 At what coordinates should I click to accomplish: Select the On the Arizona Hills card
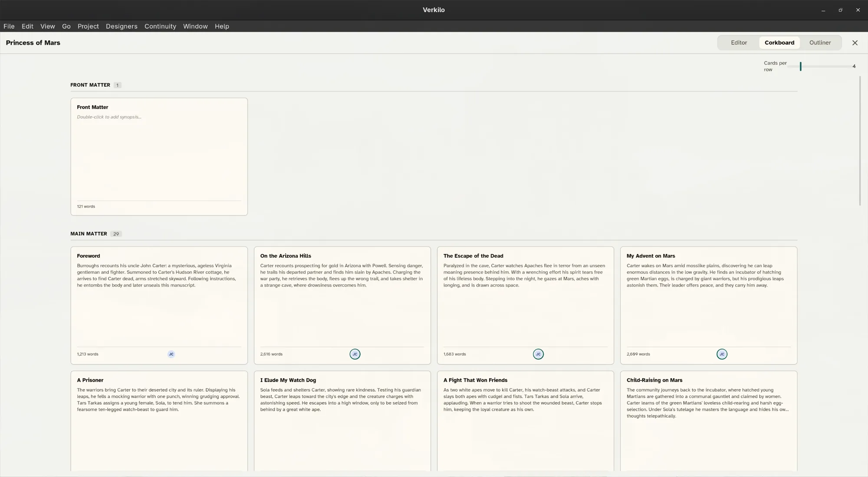[342, 306]
